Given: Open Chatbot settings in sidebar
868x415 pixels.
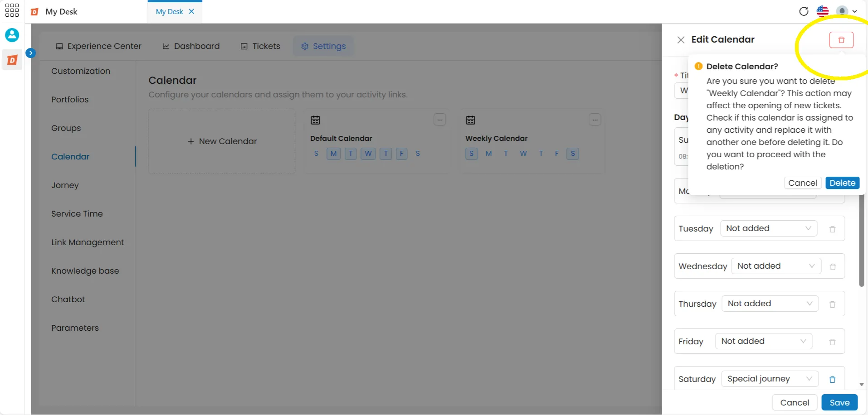Looking at the screenshot, I should click(x=68, y=299).
